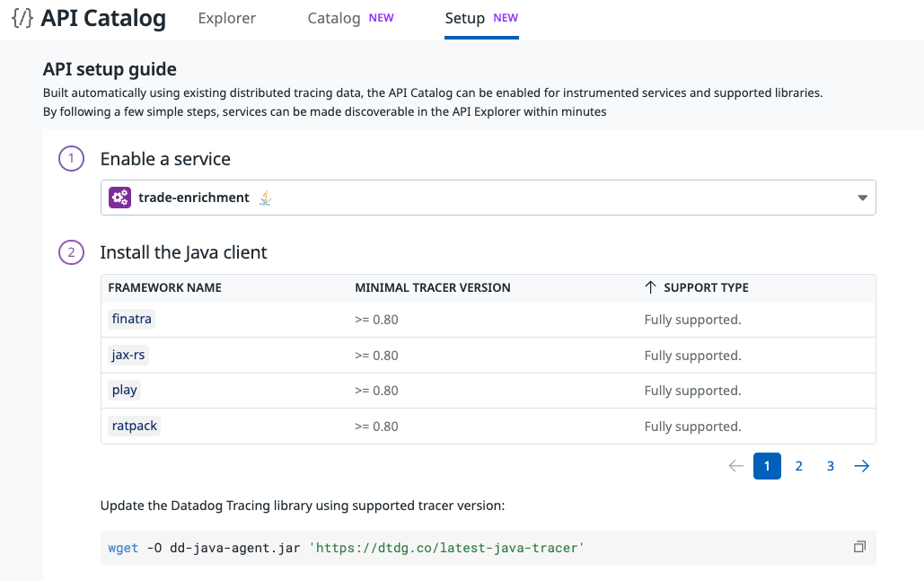Select page 1 in pagination
The height and width of the screenshot is (581, 924).
[767, 466]
